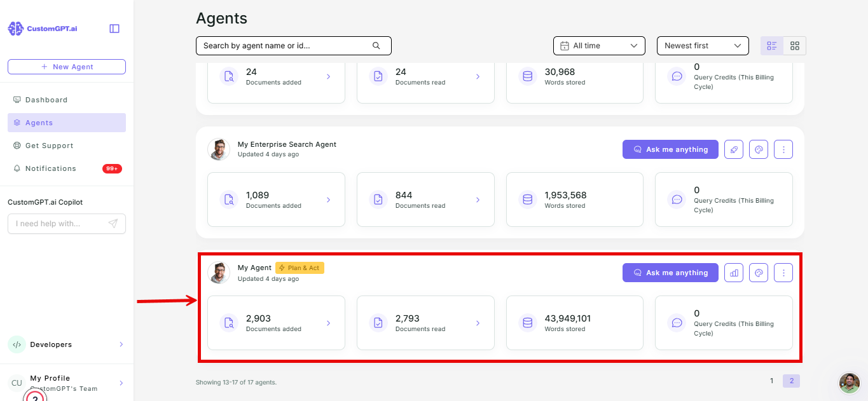Create a New Agent
Screen dimensions: 868x401
[x=67, y=67]
